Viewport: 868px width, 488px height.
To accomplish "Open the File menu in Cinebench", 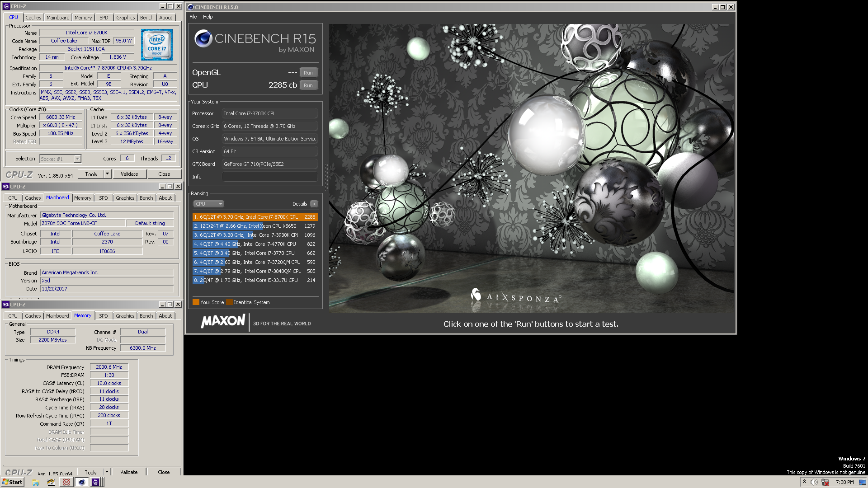I will pos(193,17).
